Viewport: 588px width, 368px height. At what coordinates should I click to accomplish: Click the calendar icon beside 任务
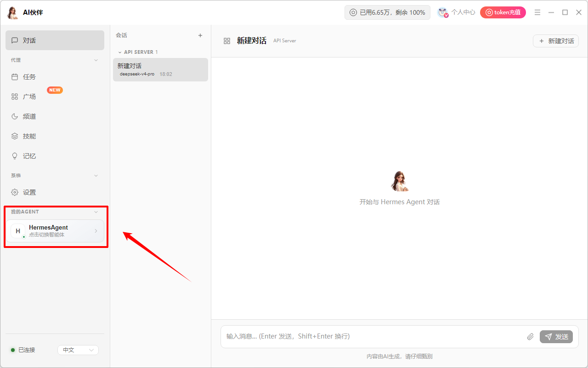[x=15, y=77]
